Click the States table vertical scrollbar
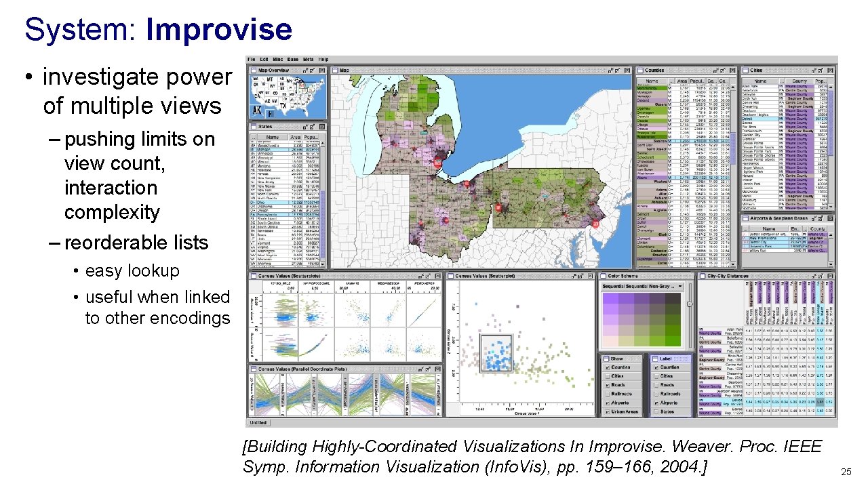 click(324, 204)
